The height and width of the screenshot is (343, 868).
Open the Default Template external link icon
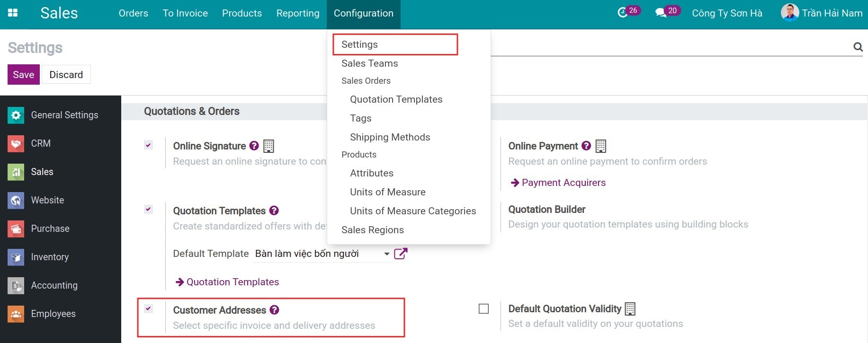(401, 254)
